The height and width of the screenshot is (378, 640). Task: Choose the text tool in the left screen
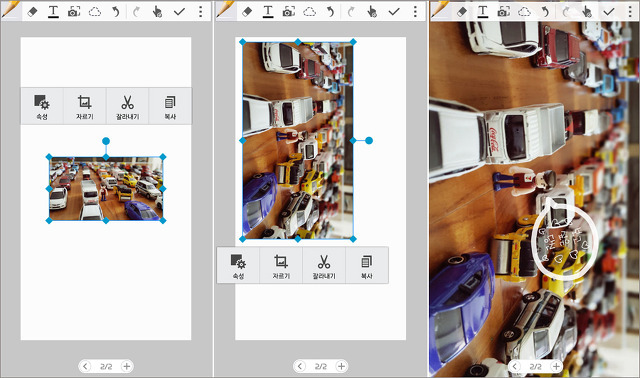pos(53,12)
